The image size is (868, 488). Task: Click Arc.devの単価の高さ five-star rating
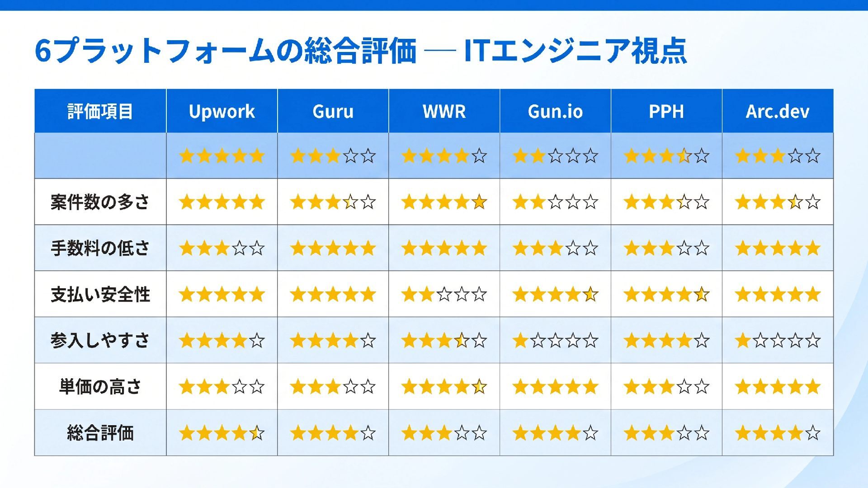(778, 387)
